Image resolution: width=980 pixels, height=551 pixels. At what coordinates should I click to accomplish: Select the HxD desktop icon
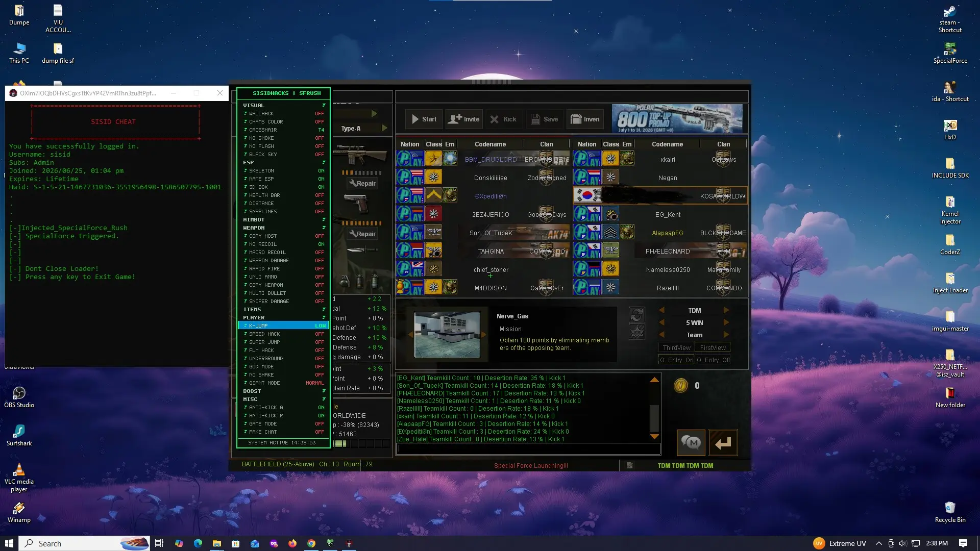click(950, 130)
